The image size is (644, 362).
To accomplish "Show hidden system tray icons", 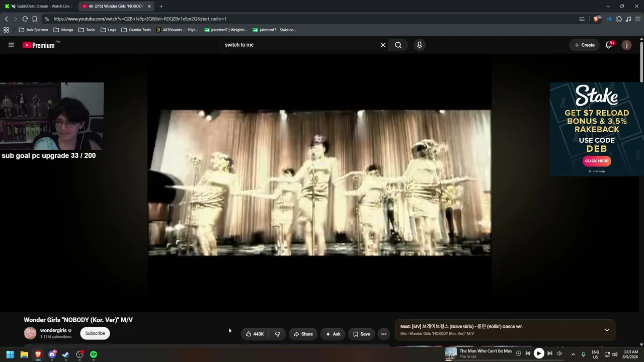I will (x=573, y=354).
